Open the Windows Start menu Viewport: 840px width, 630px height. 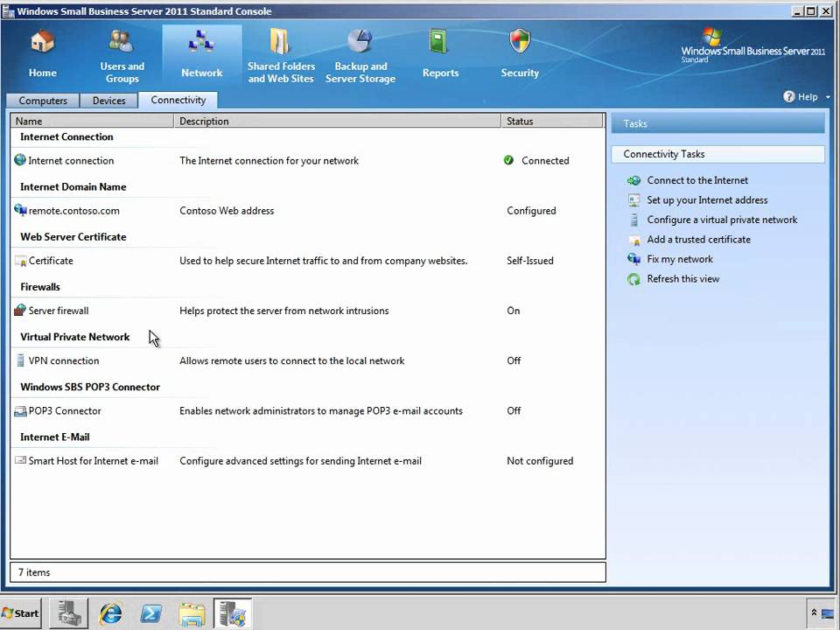pyautogui.click(x=21, y=613)
